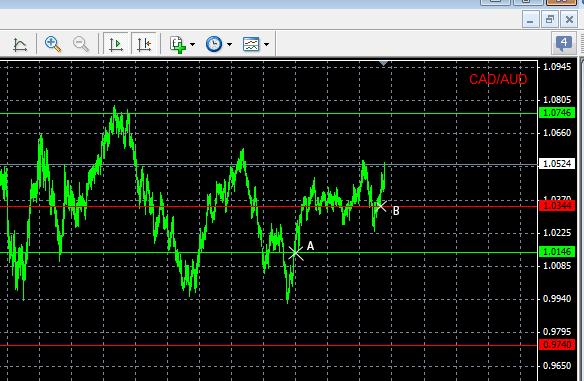
Task: Switch chart to line chart mode
Action: pyautogui.click(x=19, y=44)
